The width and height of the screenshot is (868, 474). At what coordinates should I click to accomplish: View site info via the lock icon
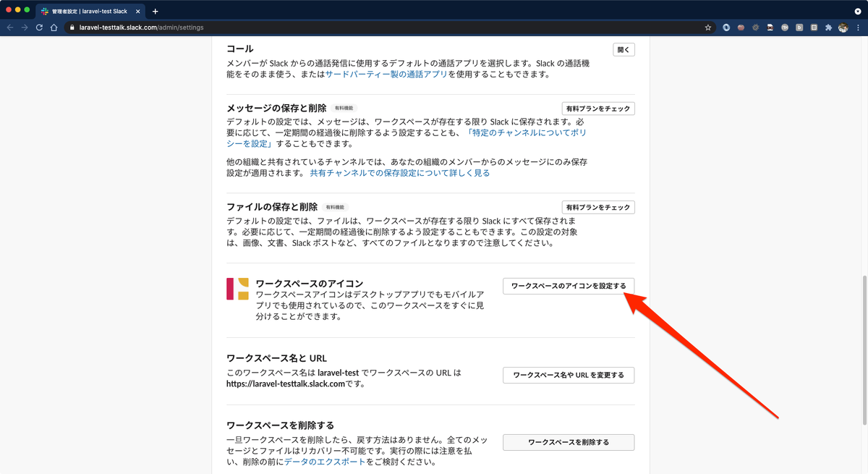pyautogui.click(x=71, y=27)
